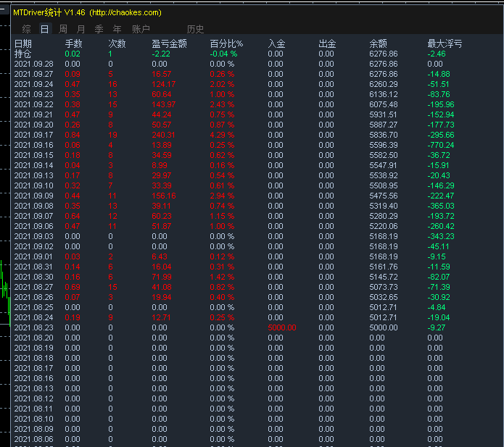Click the 5000.00 deposit value

282,328
